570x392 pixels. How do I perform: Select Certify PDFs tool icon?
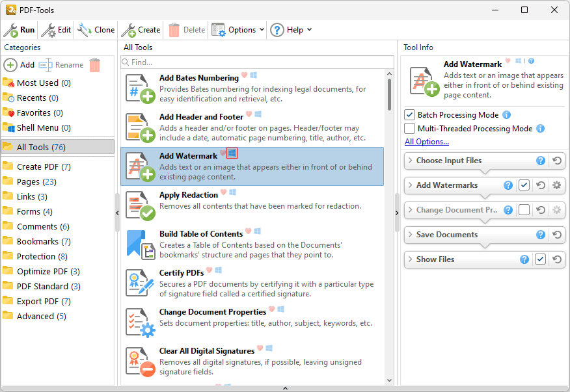tap(141, 283)
